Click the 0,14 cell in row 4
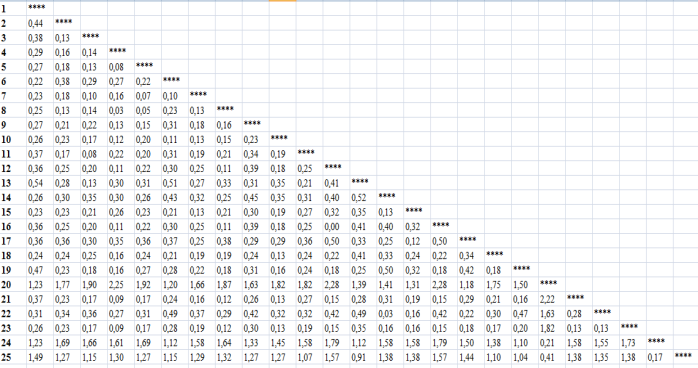Screen dimensions: 698x368 pos(94,53)
